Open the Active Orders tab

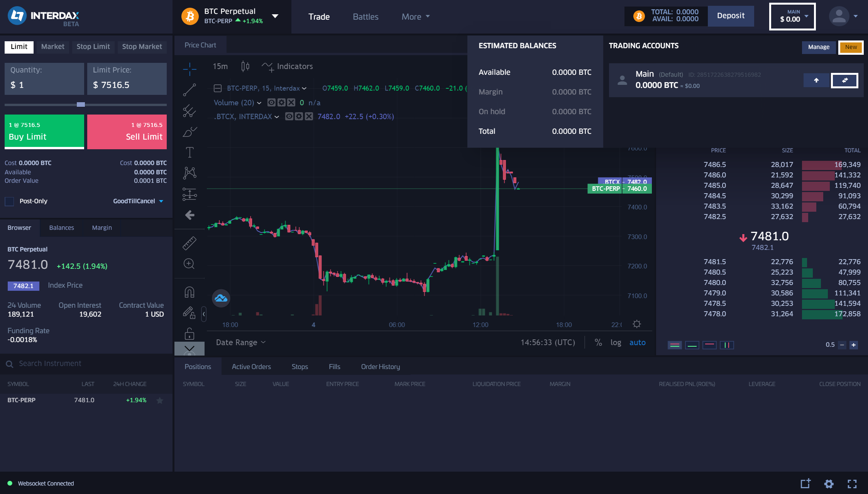point(251,367)
